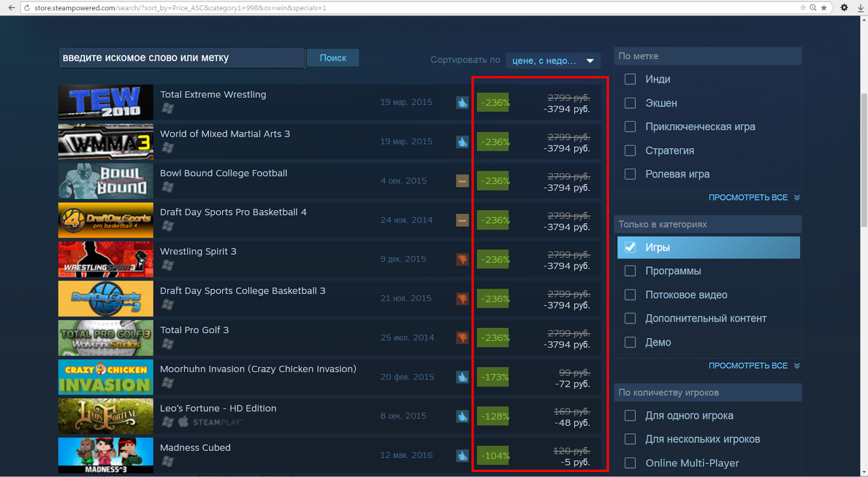This screenshot has height=477, width=868.
Task: Click the browser address bar URL
Action: click(181, 8)
